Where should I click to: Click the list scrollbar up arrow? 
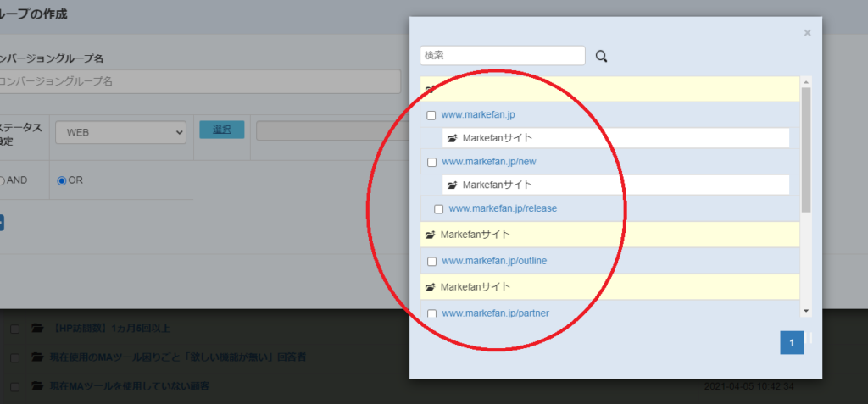tap(805, 82)
